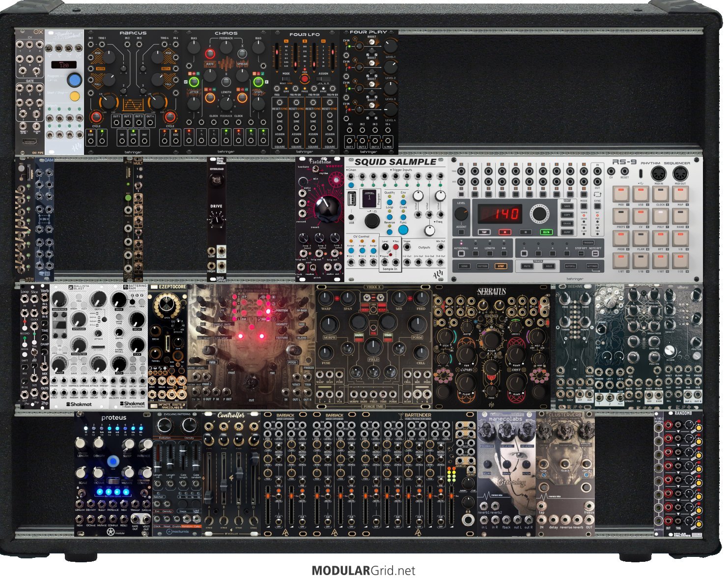Click the COPY button on the RS-9
This screenshot has height=581, width=728.
567,215
